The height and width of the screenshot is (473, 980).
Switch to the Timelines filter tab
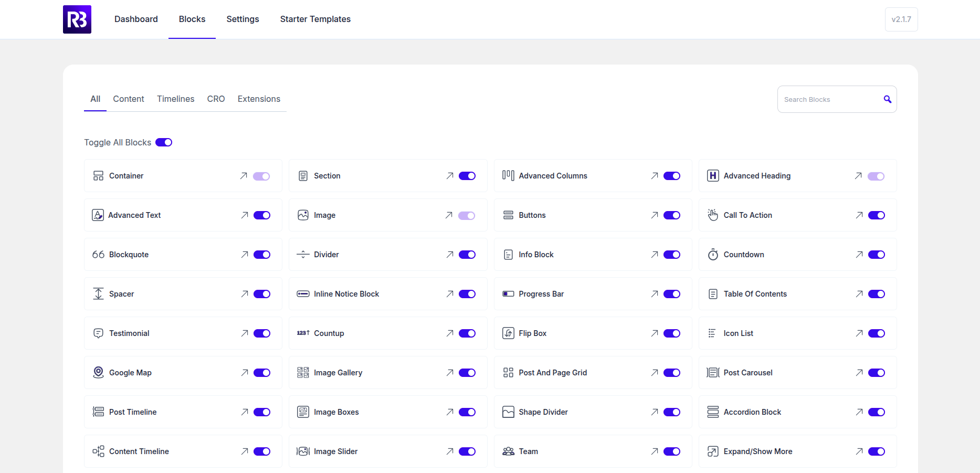click(x=175, y=99)
